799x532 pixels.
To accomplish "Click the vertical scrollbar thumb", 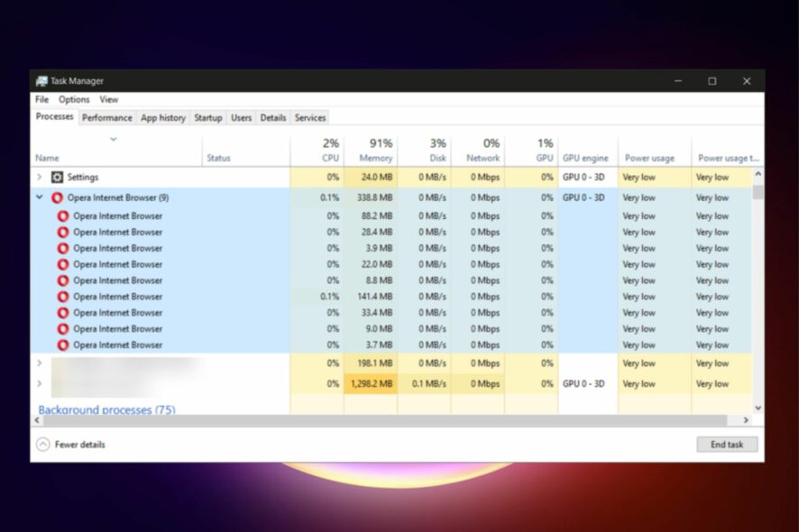I will pyautogui.click(x=758, y=192).
